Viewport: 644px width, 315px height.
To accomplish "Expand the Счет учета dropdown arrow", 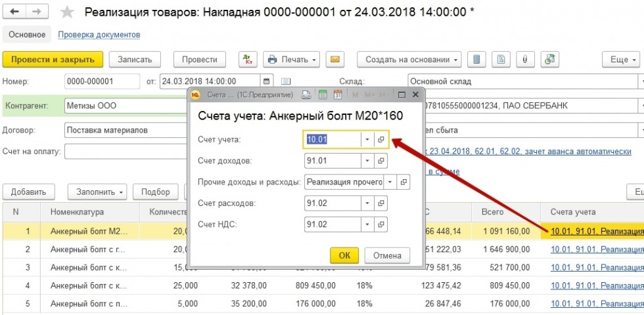I will 366,140.
